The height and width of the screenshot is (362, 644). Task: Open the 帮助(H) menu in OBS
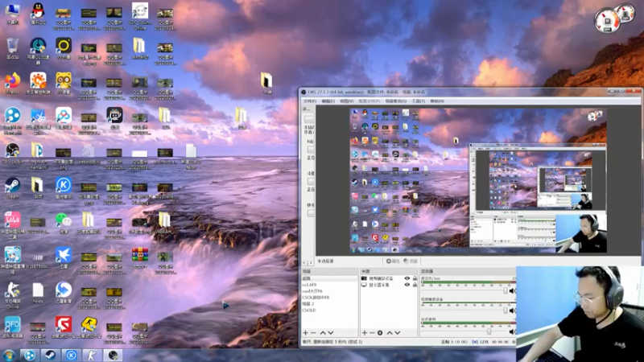[437, 101]
